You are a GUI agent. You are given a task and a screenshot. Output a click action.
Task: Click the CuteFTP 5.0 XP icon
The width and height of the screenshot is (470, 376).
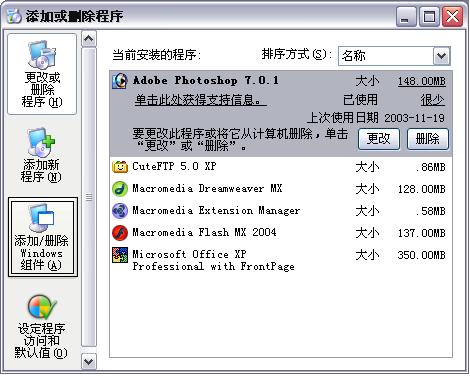tap(120, 166)
